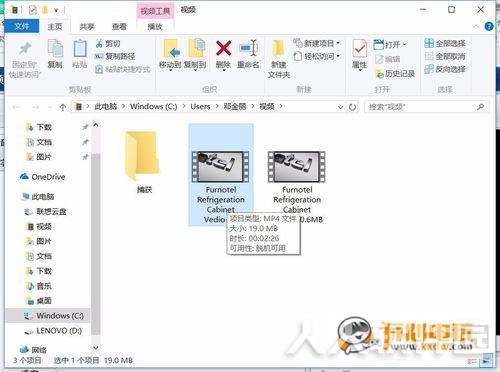Select the highlighted Furnotel Vedio file

pyautogui.click(x=221, y=175)
